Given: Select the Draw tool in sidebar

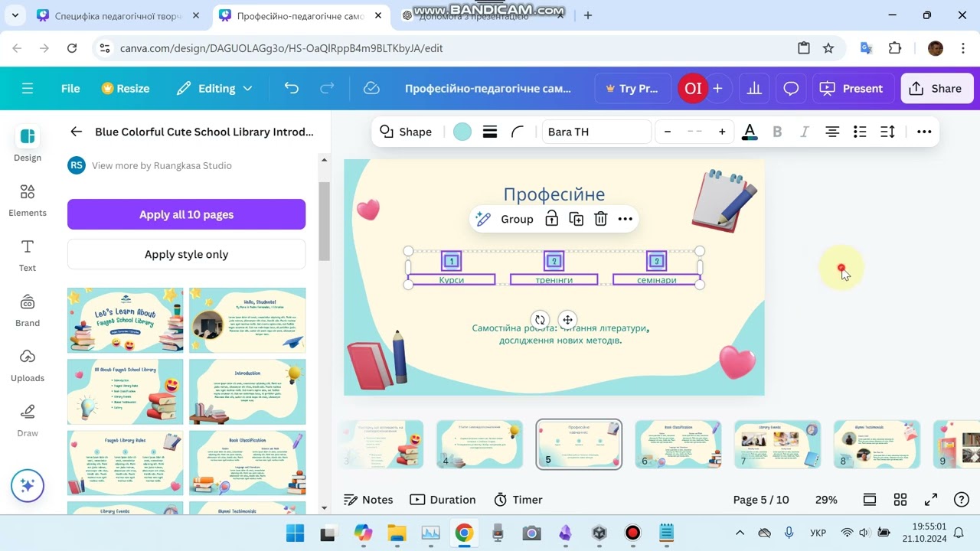Looking at the screenshot, I should click(x=28, y=421).
